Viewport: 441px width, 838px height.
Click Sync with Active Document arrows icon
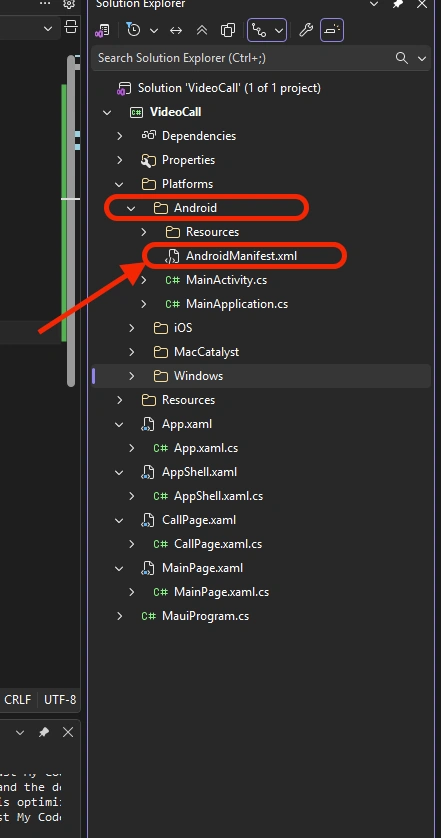click(x=176, y=30)
